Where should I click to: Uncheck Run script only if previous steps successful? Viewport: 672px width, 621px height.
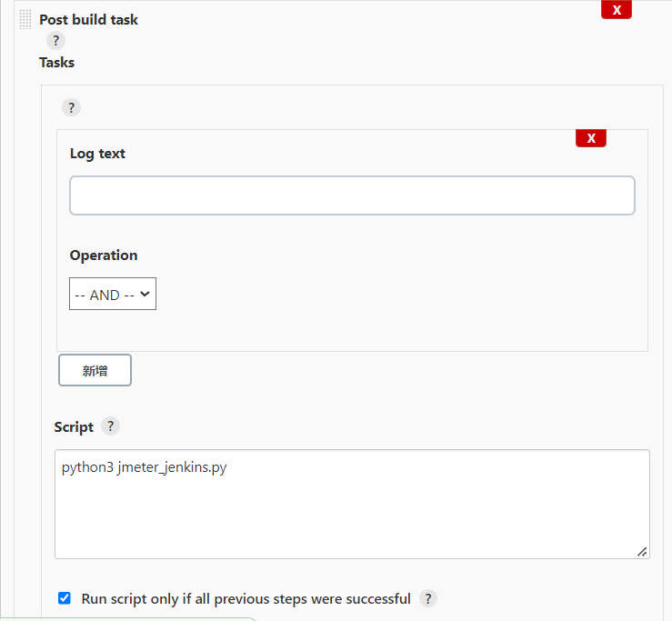pyautogui.click(x=65, y=598)
